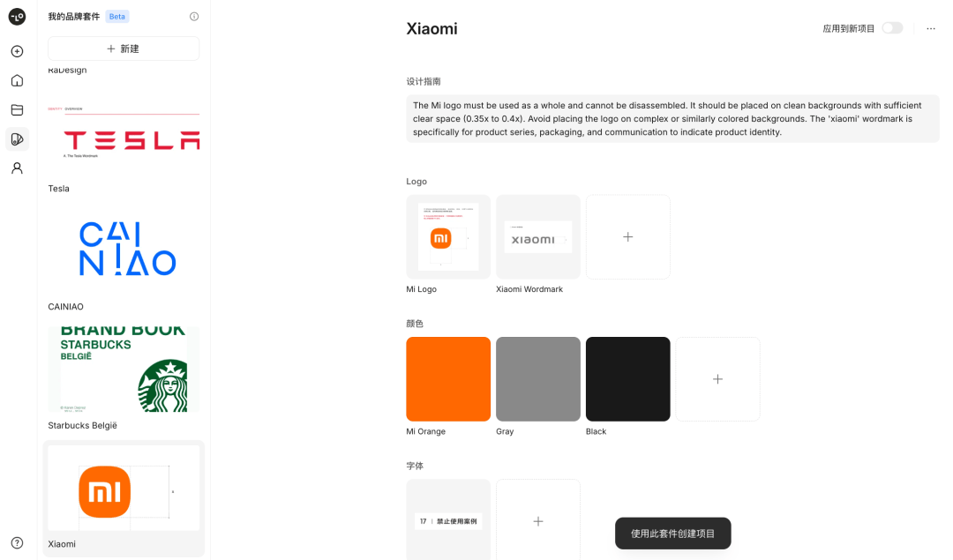Screen dimensions: 953x560
Task: Edit the design guideline text box
Action: [672, 118]
